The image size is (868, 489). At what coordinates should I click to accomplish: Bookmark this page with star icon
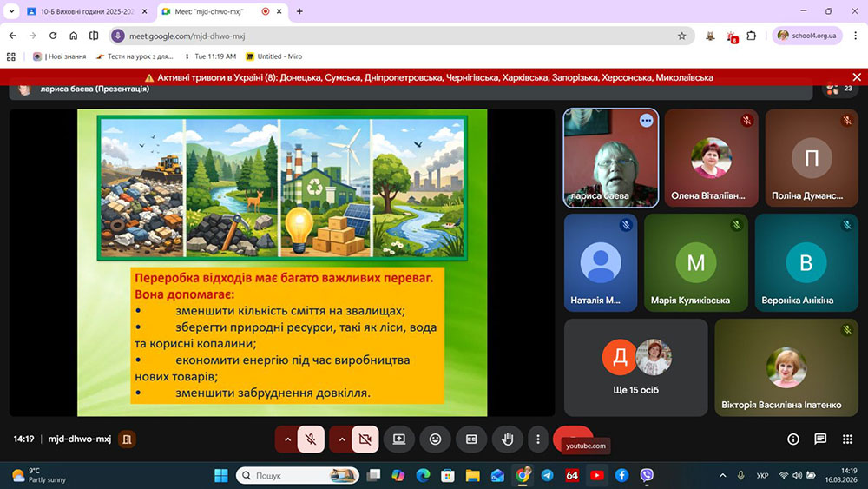tap(682, 36)
